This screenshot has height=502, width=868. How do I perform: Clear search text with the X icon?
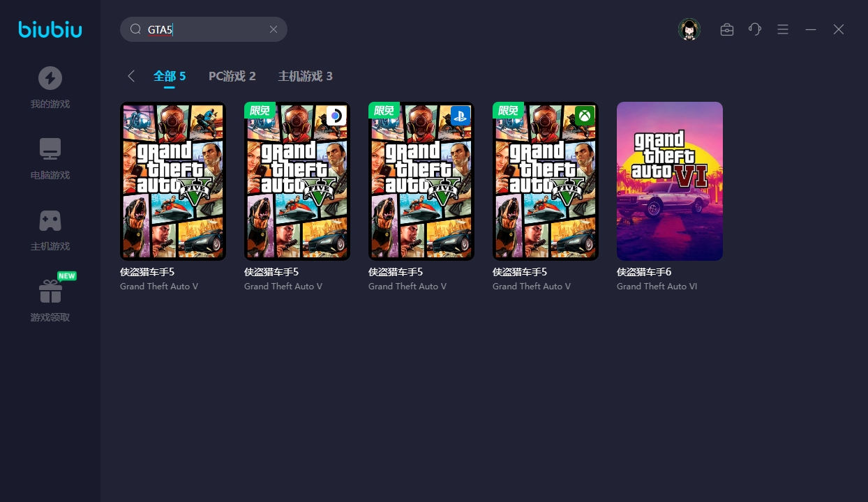coord(274,29)
